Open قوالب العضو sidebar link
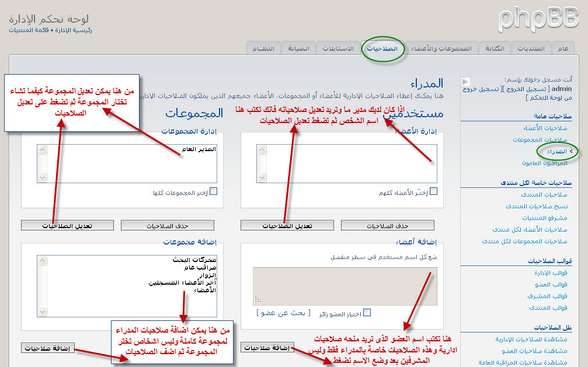This screenshot has height=367, width=588. [551, 285]
